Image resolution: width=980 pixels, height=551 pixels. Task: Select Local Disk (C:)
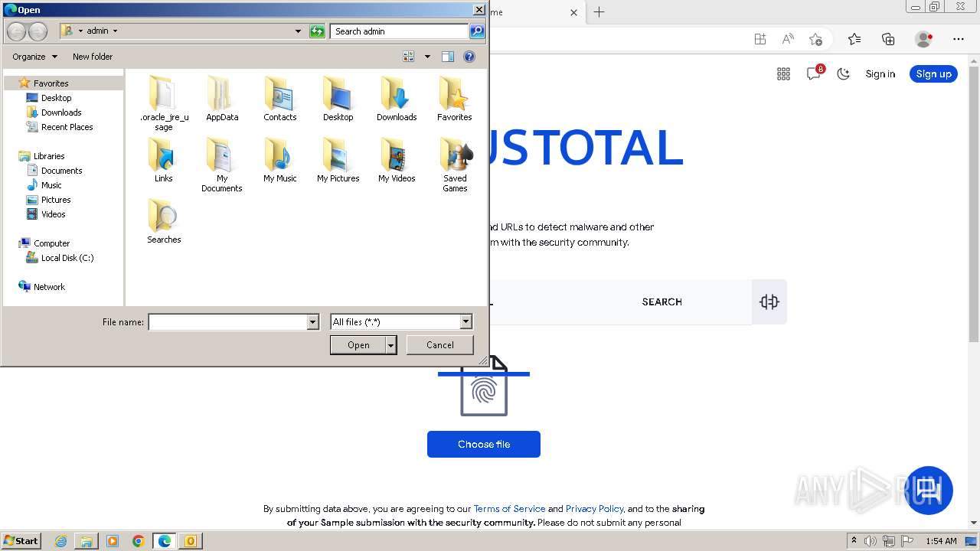point(67,258)
